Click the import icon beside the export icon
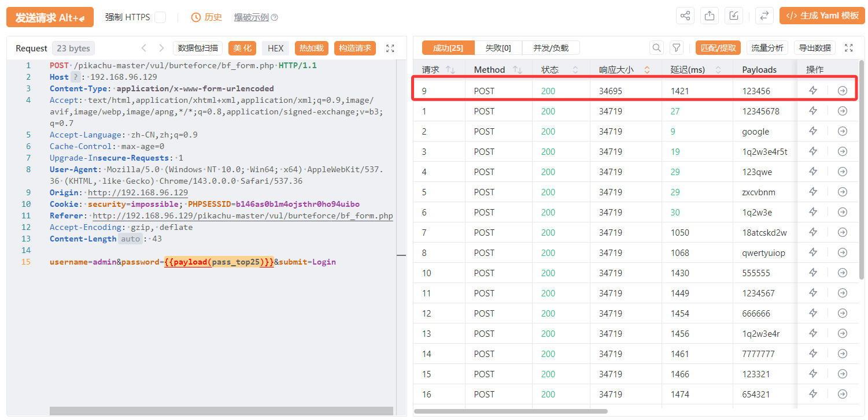 734,16
